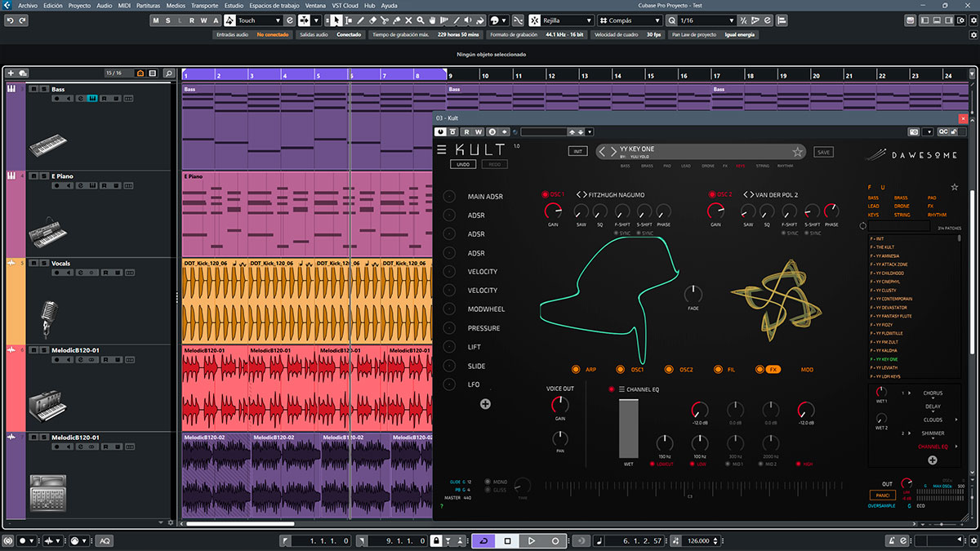Toggle the LOWCUT band
Viewport: 980px width, 551px height.
(653, 464)
